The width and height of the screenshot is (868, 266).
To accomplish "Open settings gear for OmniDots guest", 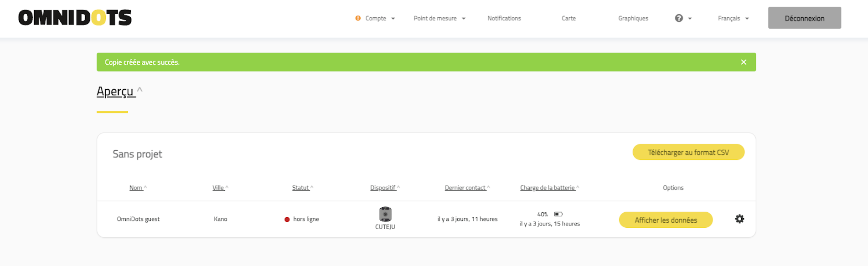I will coord(739,219).
